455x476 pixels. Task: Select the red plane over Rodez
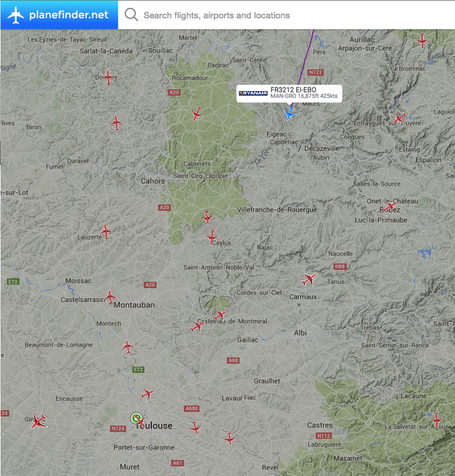point(390,206)
